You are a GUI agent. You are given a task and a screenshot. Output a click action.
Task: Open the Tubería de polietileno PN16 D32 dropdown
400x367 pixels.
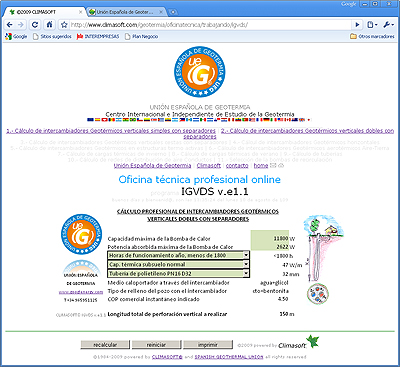click(178, 273)
